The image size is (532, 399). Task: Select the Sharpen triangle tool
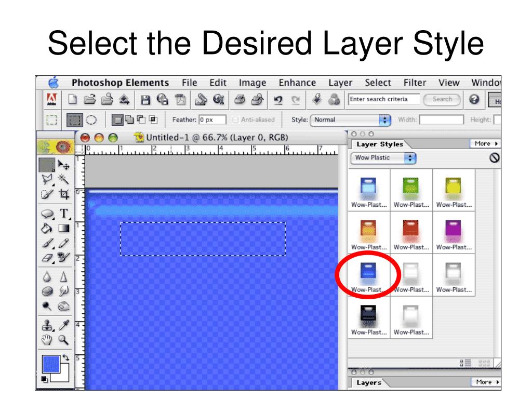tap(63, 277)
